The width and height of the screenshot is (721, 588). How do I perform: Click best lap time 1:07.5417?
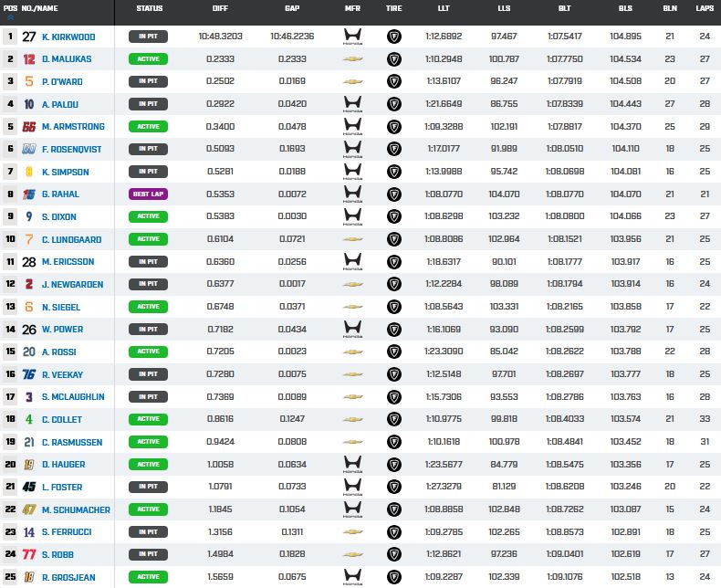coord(564,37)
